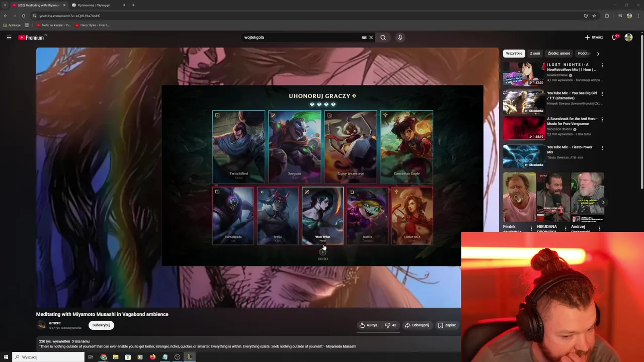Click install-app icon in address bar
The image size is (644, 362).
point(586,16)
